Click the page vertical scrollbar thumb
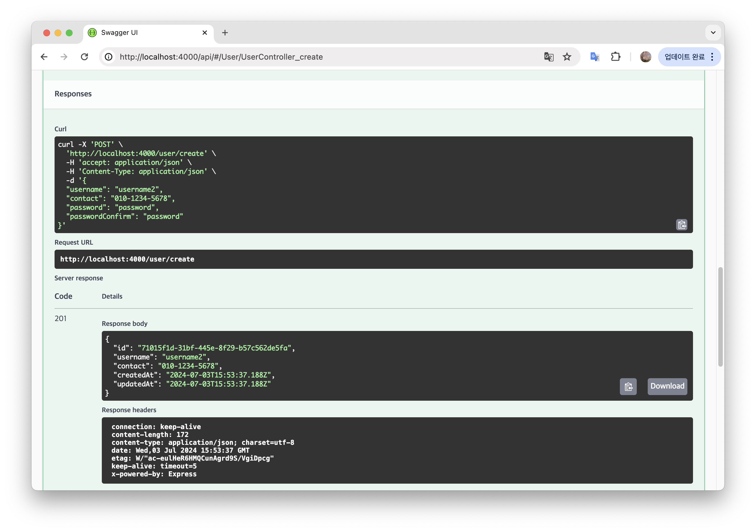Screen dimensions: 756x532 coord(720,317)
